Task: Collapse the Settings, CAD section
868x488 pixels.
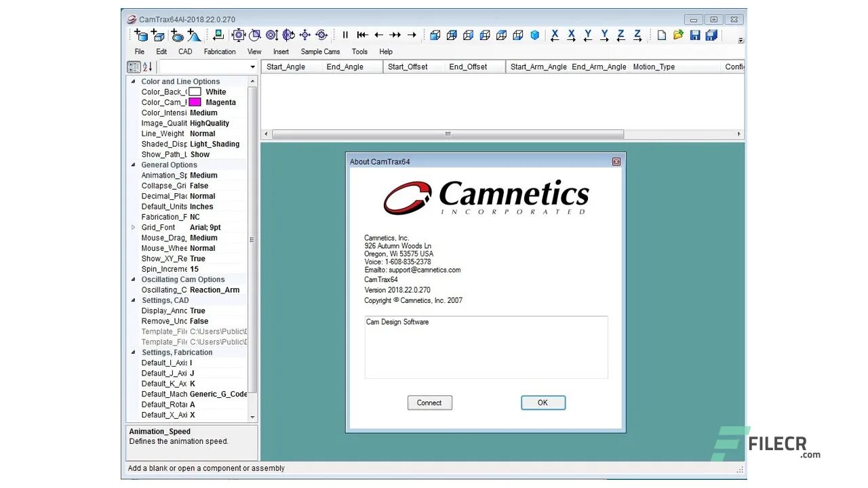Action: coord(133,300)
